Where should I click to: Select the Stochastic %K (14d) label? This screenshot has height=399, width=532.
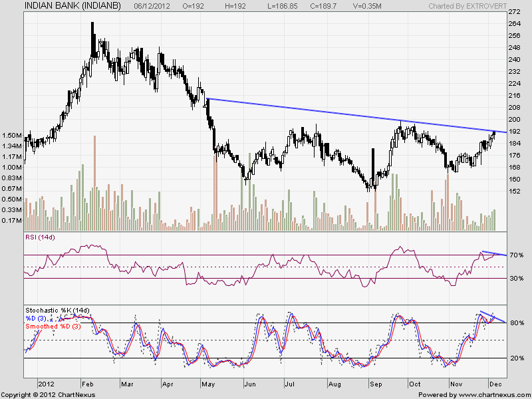[x=57, y=311]
